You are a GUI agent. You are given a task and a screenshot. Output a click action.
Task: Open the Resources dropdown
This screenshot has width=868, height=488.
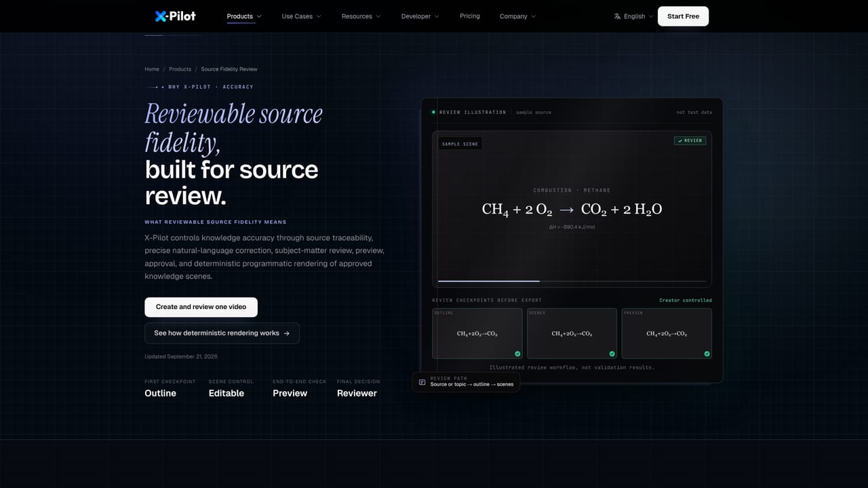coord(361,16)
